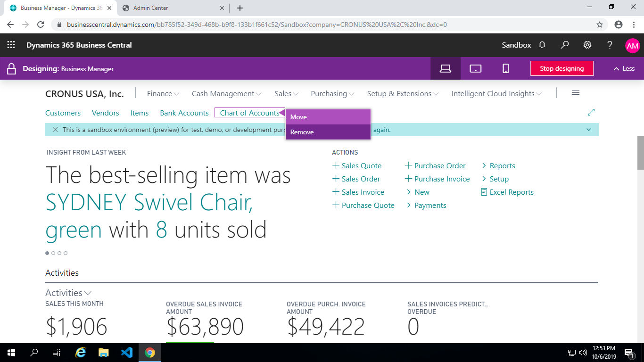
Task: Launch Internet Explorer from the taskbar
Action: 81,353
